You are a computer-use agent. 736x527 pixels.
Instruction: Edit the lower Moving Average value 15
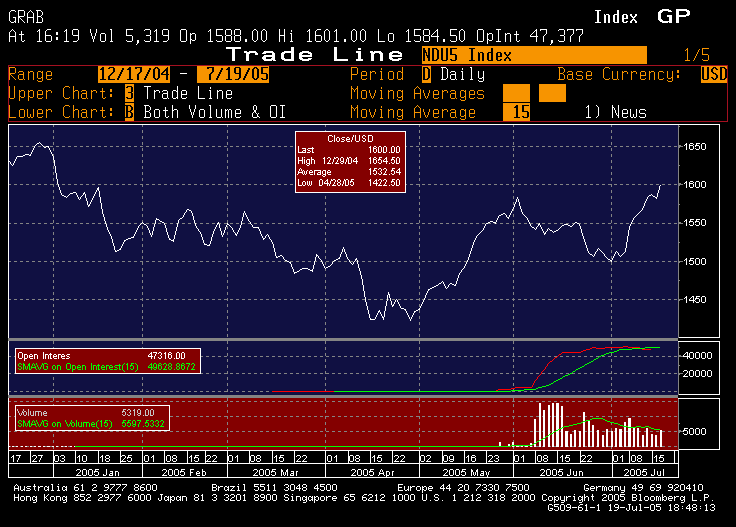516,112
